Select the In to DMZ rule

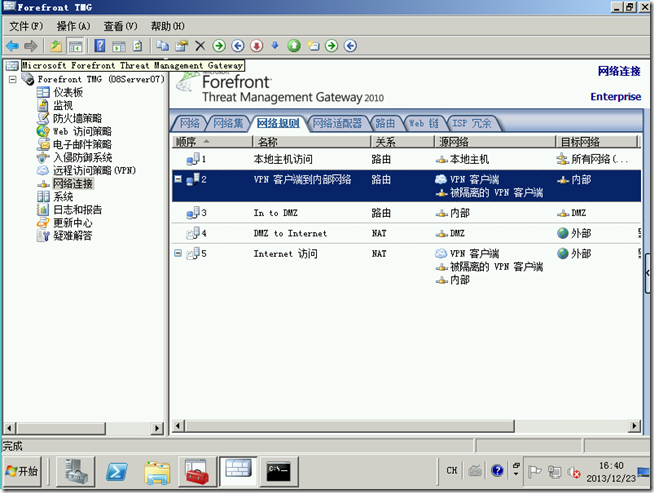[x=406, y=213]
